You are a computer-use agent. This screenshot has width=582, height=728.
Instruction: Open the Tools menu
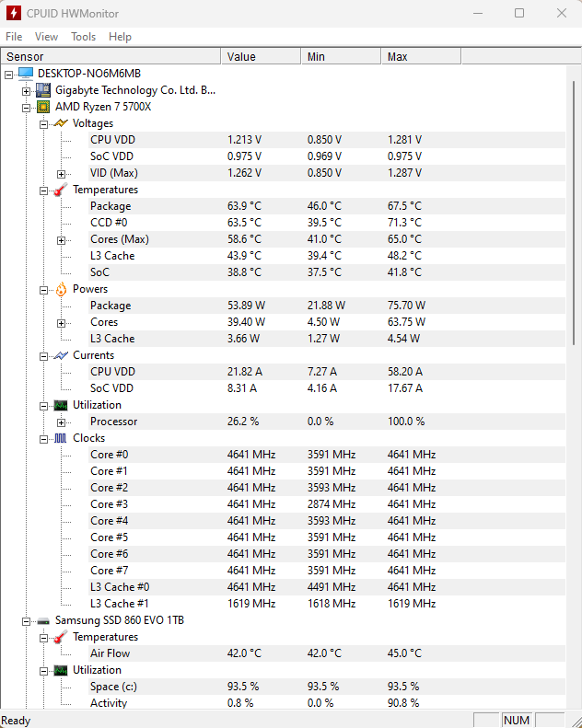click(83, 37)
